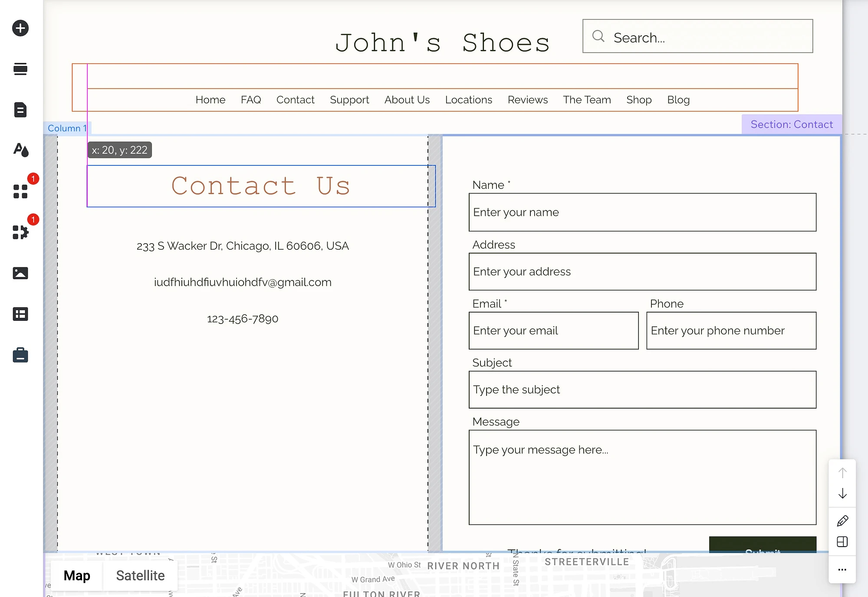
Task: Click the Column 1 section expander
Action: (66, 128)
